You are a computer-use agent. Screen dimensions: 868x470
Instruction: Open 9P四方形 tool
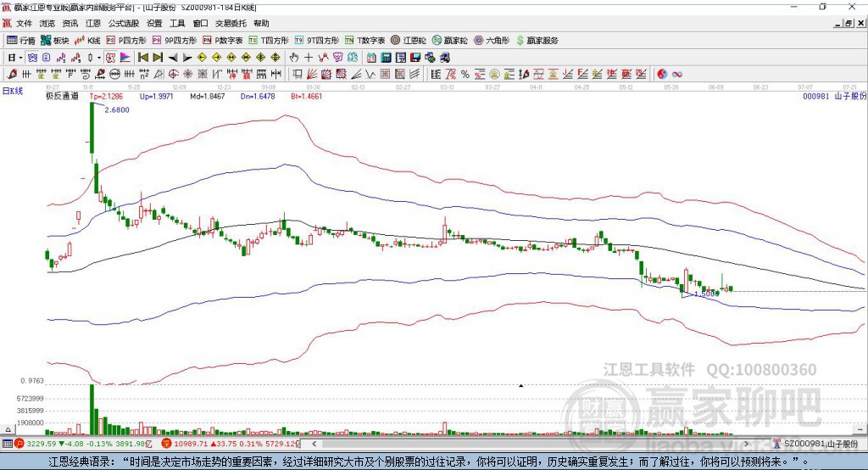175,41
